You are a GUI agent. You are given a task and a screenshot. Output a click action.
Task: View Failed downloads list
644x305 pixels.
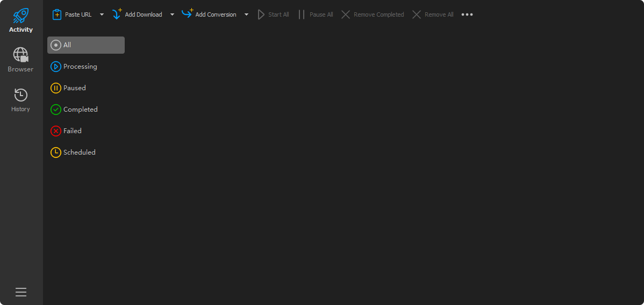(x=72, y=131)
